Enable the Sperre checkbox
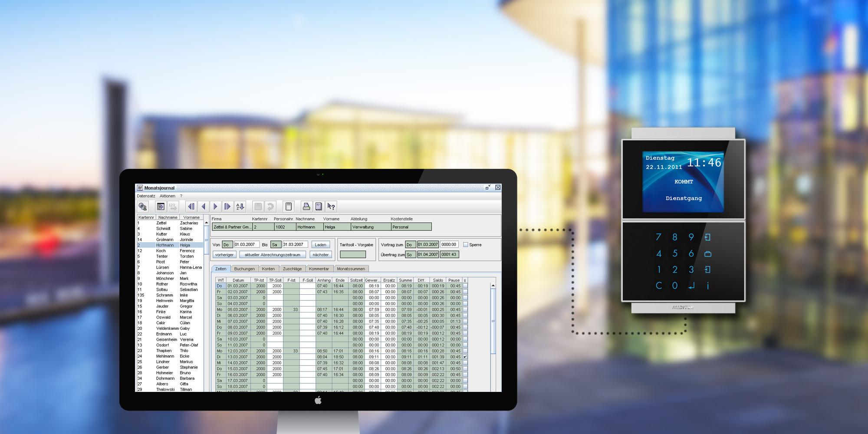This screenshot has height=434, width=868. coord(466,245)
